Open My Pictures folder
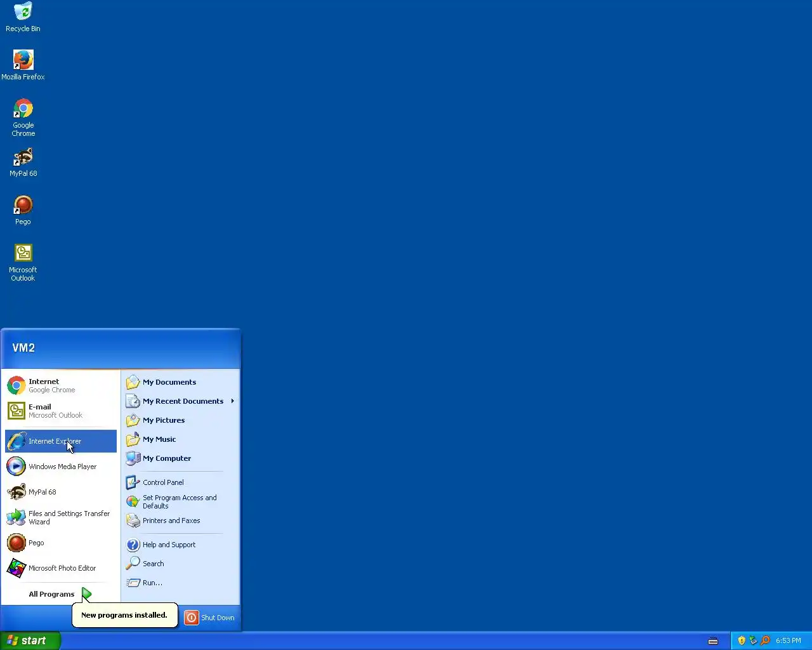This screenshot has width=812, height=650. click(x=180, y=420)
